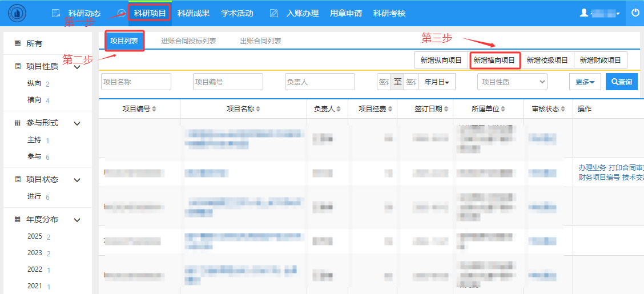
Task: Switch to the 进账合同投标列表 tab
Action: (x=188, y=41)
